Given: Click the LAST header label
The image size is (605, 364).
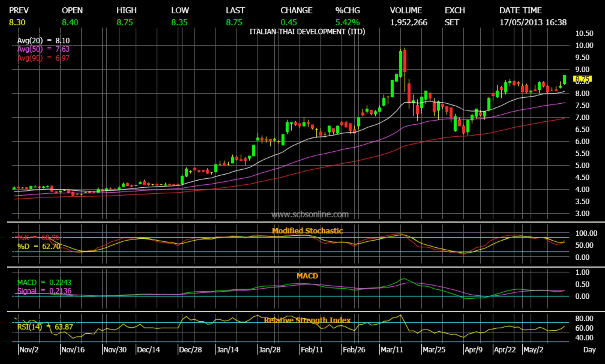Looking at the screenshot, I should [x=235, y=10].
